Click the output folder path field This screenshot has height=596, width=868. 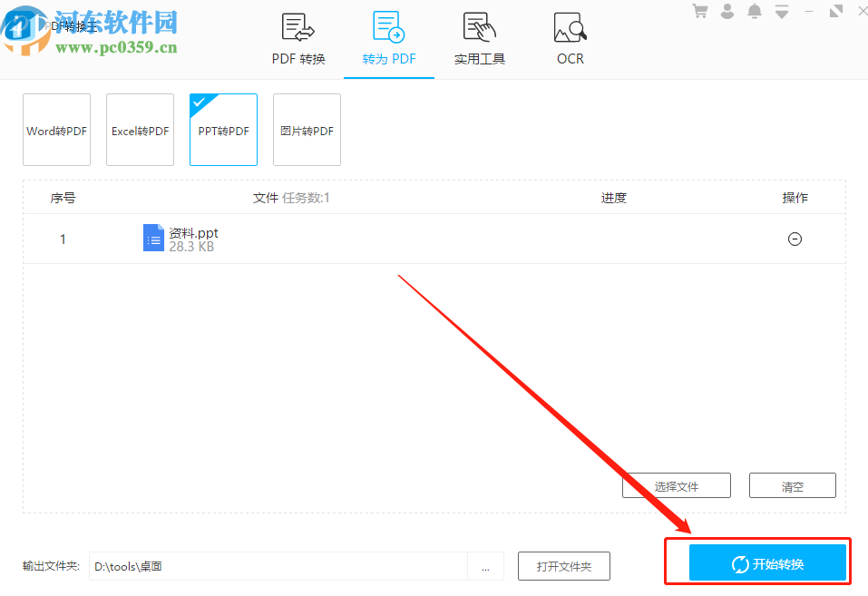coord(272,566)
